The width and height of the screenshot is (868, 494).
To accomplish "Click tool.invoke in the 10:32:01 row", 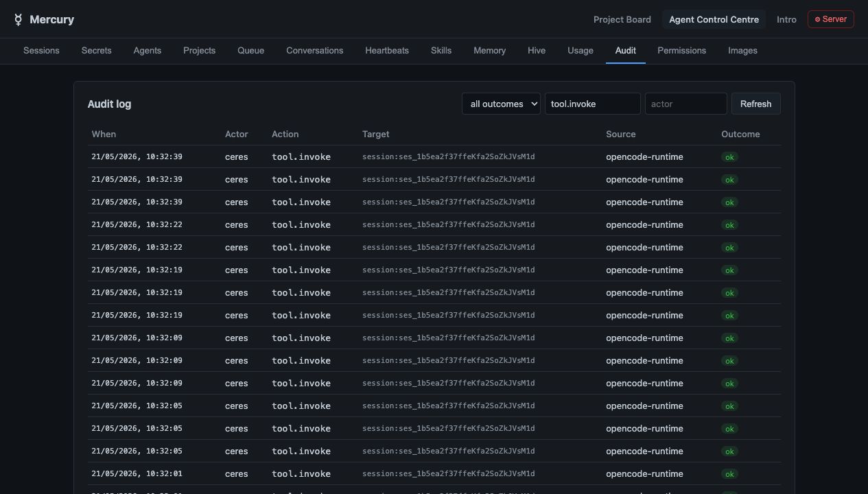I will [301, 474].
